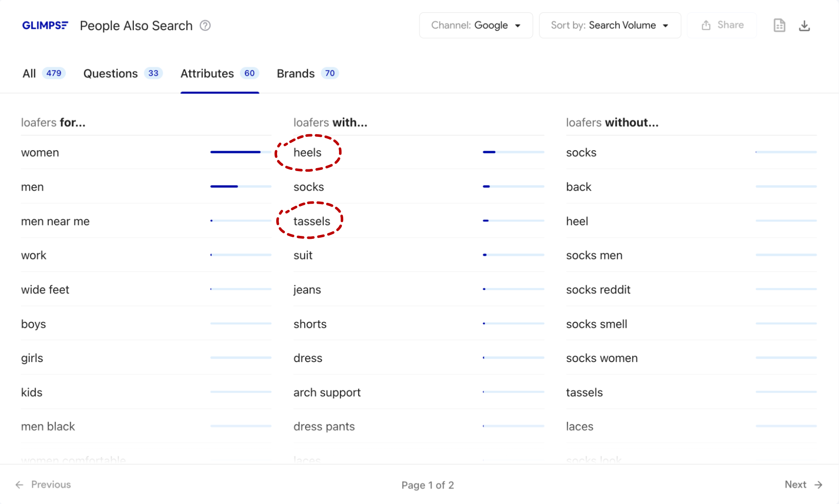Viewport: 839px width, 504px height.
Task: Select 'suit' keyword
Action: (303, 255)
